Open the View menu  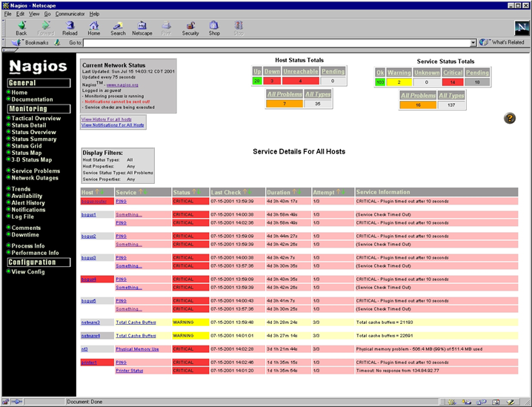coord(34,13)
